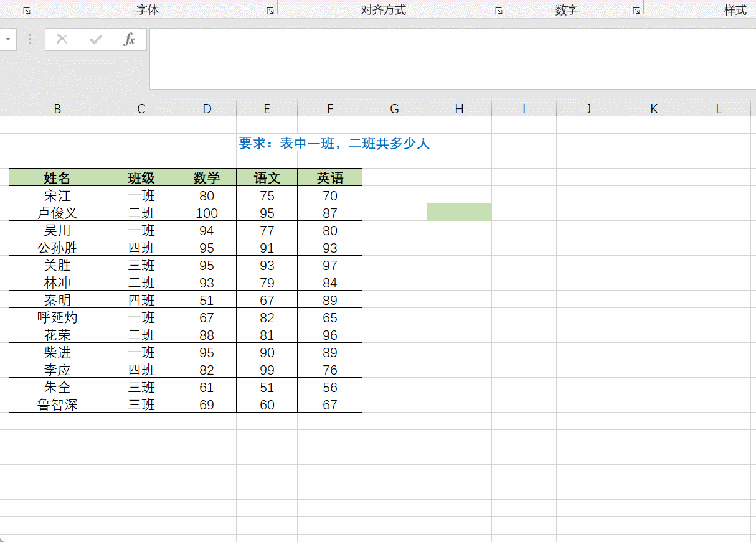
Task: Click the blue 要求 instruction text cell
Action: [334, 143]
